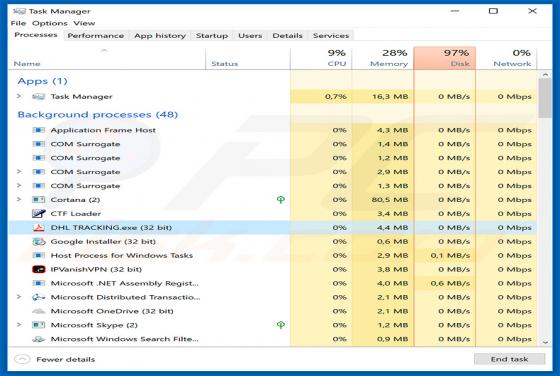Sort processes by Disk column header
560x376 pixels.
(445, 58)
